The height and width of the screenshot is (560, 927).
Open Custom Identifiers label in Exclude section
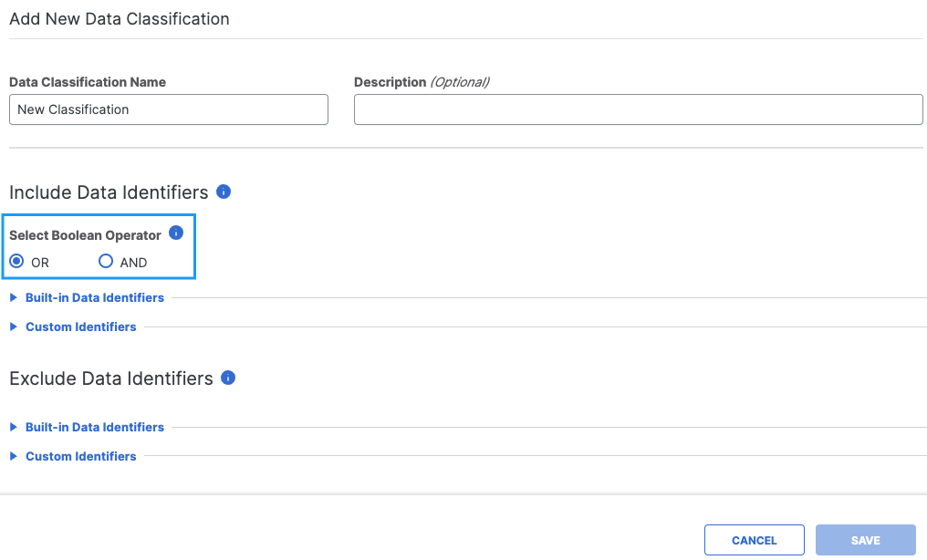click(81, 456)
